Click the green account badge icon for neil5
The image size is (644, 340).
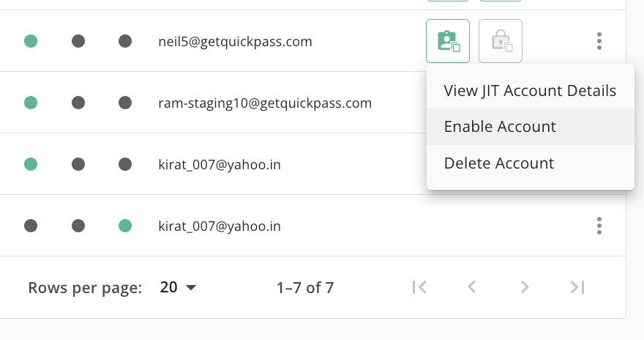tap(447, 41)
